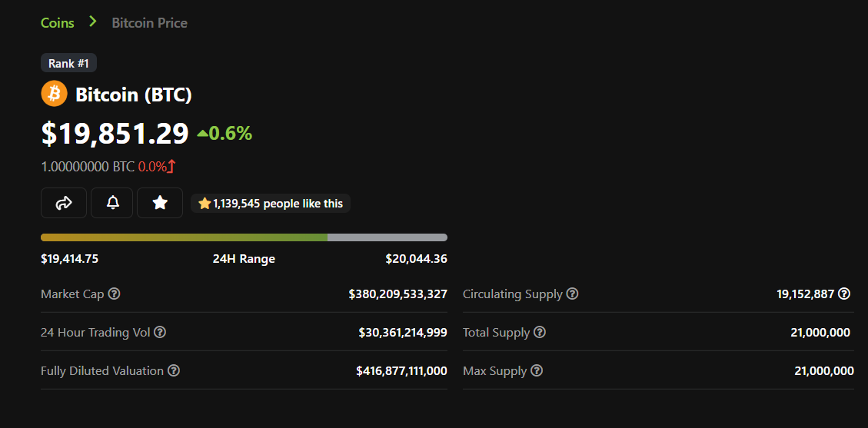Click the orange Bitcoin logo icon
This screenshot has height=428, width=868.
(x=55, y=94)
